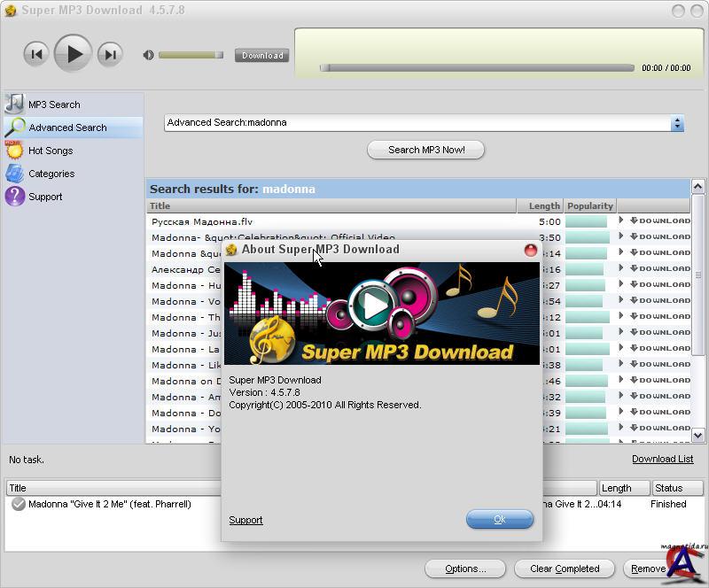This screenshot has width=709, height=588.
Task: Mute using the speaker volume icon
Action: [x=149, y=55]
